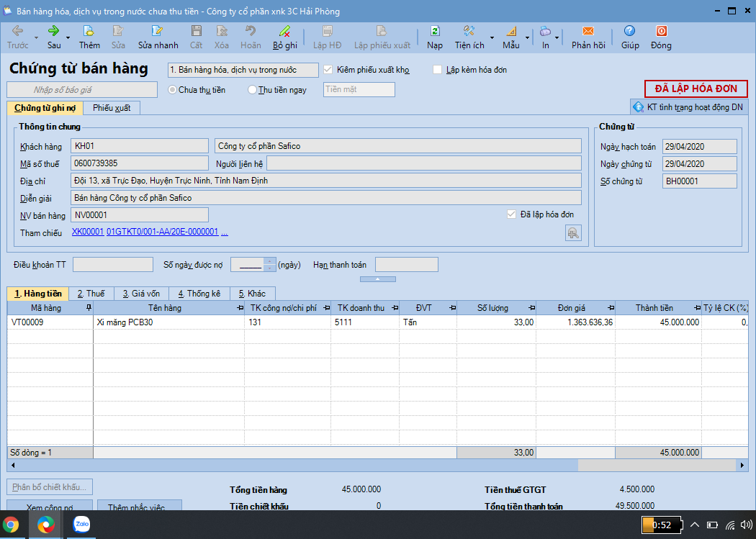Toggle Kiêm phiếu xuất kho checkbox
The width and height of the screenshot is (756, 539).
[328, 70]
